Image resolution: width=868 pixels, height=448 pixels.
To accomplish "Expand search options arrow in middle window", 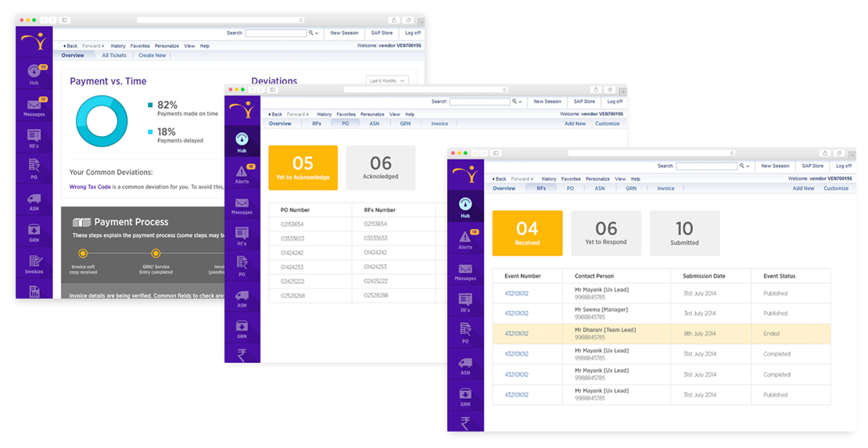I will (520, 102).
